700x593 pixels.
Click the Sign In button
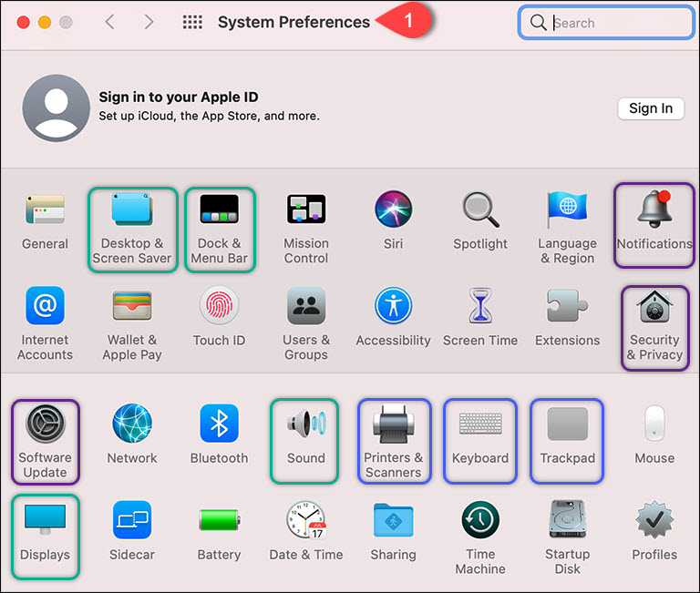coord(651,108)
